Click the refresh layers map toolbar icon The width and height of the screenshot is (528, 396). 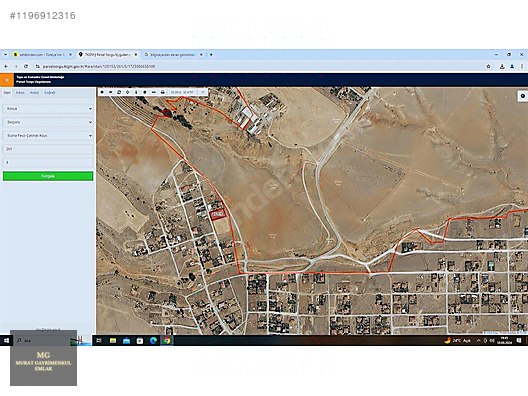(x=119, y=92)
